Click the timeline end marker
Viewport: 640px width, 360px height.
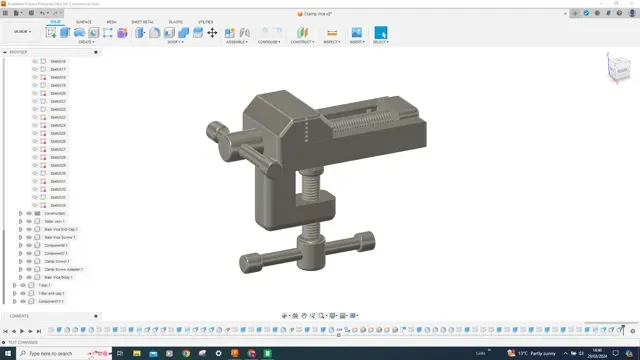(x=623, y=330)
